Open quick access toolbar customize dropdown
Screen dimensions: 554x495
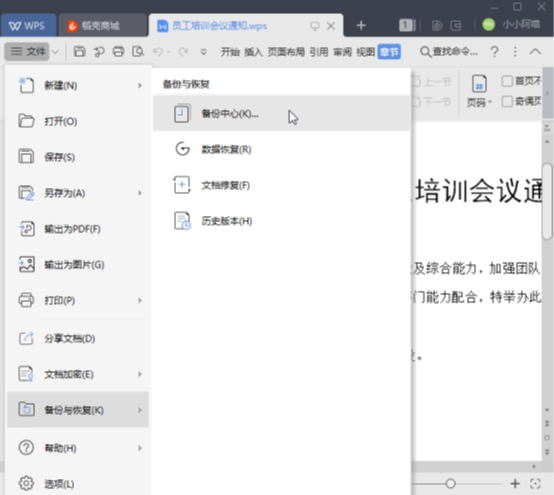204,52
